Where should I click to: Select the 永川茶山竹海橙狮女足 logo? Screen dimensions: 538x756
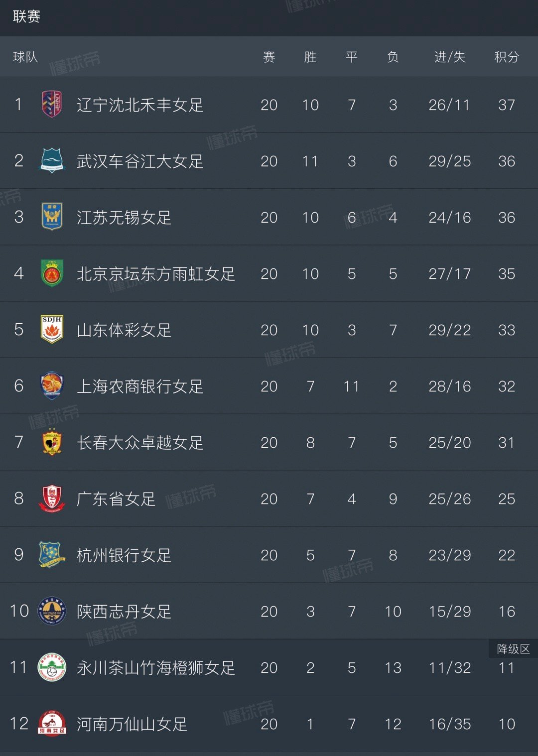click(52, 667)
